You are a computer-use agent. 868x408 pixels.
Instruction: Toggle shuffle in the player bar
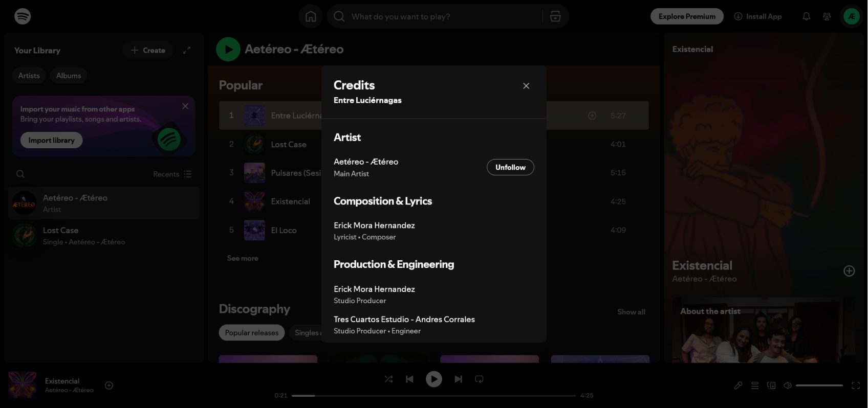tap(389, 379)
